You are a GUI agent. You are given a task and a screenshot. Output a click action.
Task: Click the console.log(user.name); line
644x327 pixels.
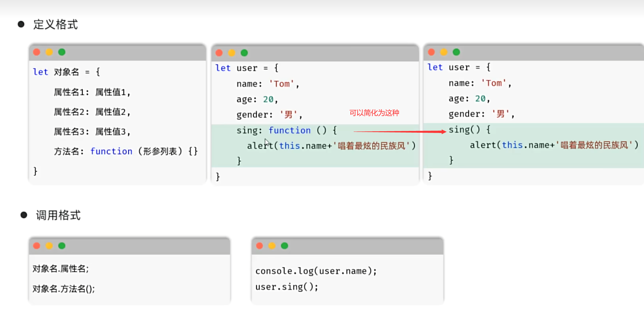[x=316, y=271]
